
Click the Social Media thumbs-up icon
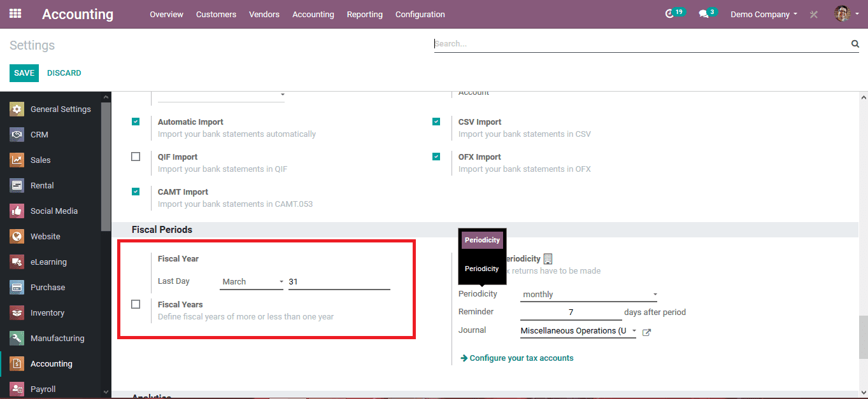17,211
